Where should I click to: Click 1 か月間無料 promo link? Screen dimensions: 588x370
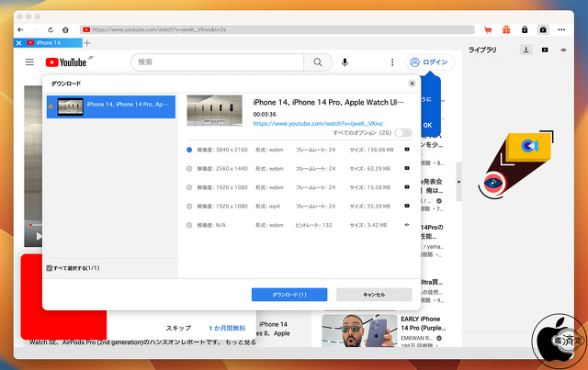(x=227, y=328)
